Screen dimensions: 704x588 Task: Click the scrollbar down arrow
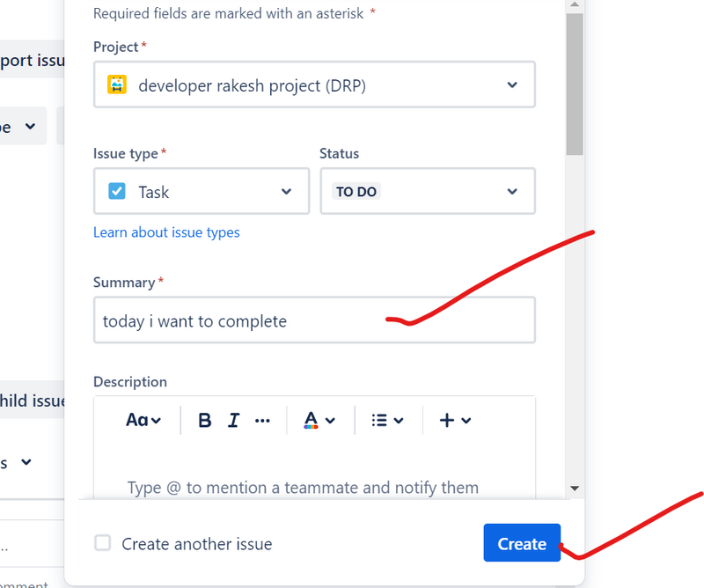click(575, 488)
